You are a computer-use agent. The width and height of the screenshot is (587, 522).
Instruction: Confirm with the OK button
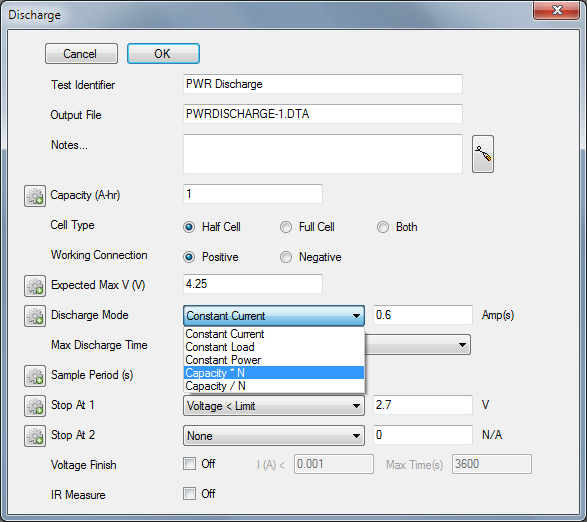pyautogui.click(x=163, y=54)
